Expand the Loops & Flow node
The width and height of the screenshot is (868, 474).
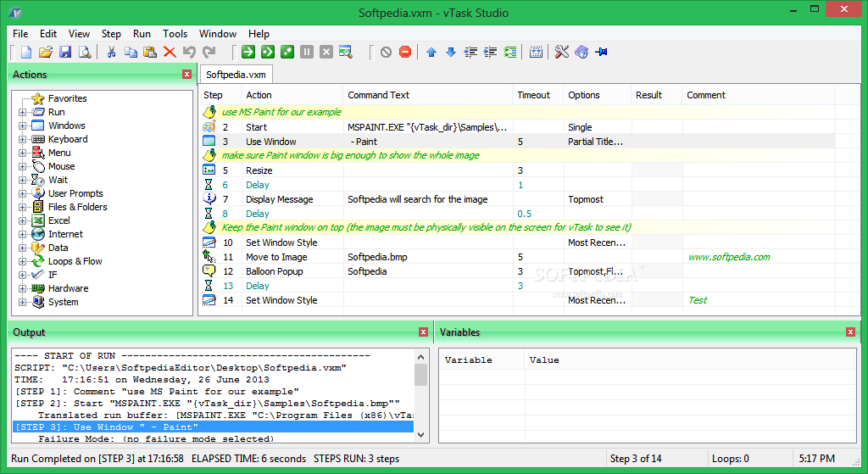click(x=22, y=261)
